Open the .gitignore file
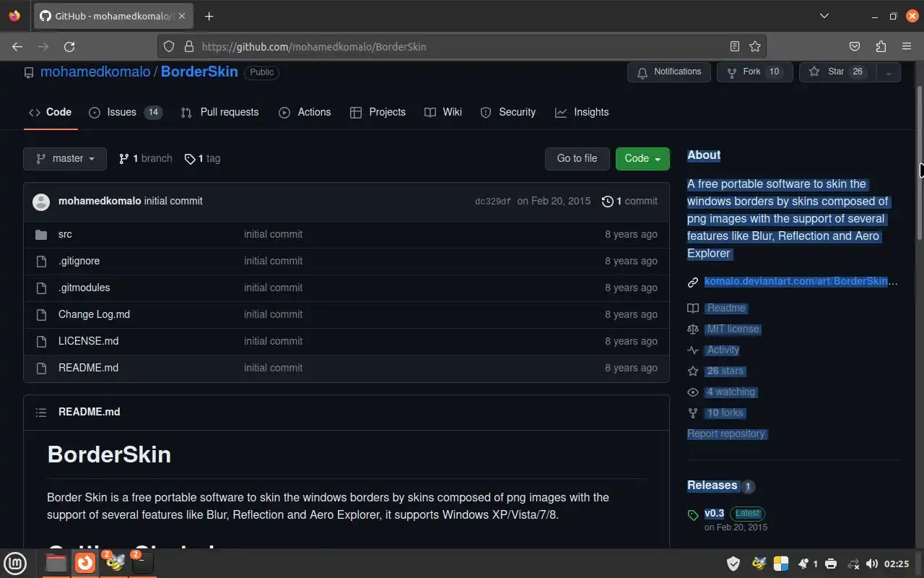This screenshot has height=578, width=924. [79, 261]
